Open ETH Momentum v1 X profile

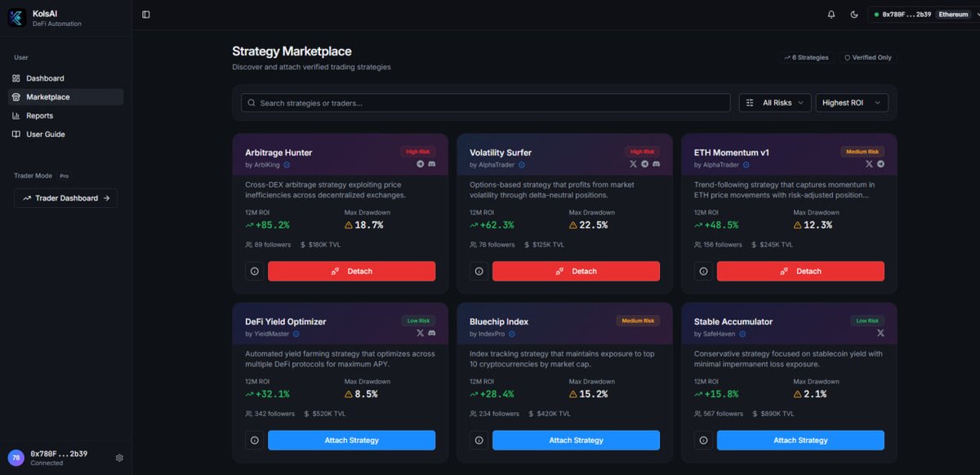pyautogui.click(x=869, y=164)
